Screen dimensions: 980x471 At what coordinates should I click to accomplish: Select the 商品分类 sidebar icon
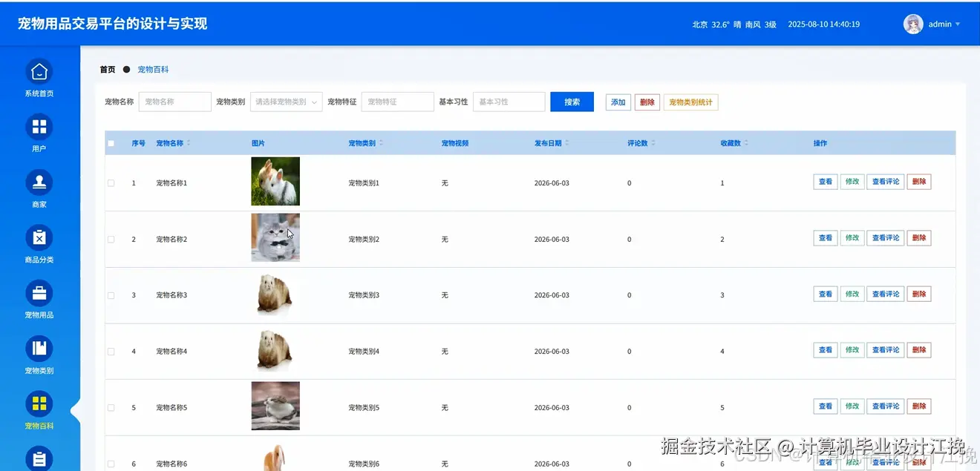coord(38,238)
